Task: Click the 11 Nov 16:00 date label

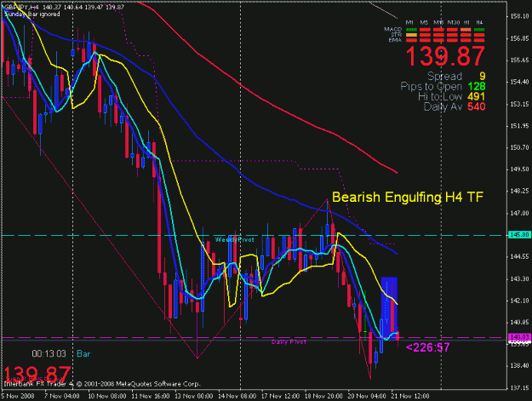Action: click(151, 396)
